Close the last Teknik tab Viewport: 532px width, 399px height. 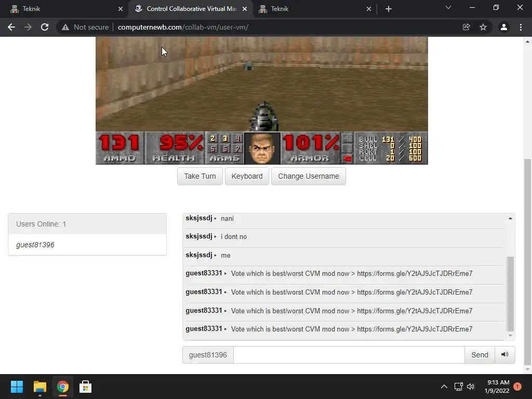click(369, 9)
